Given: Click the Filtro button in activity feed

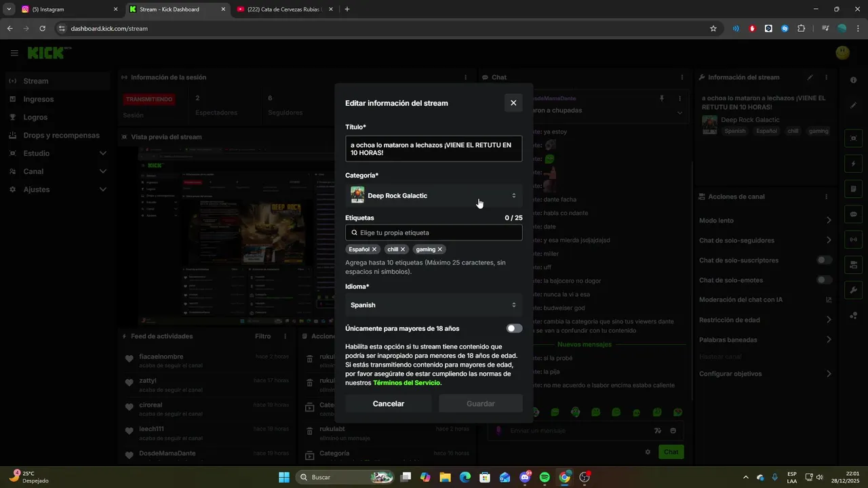Looking at the screenshot, I should 262,336.
